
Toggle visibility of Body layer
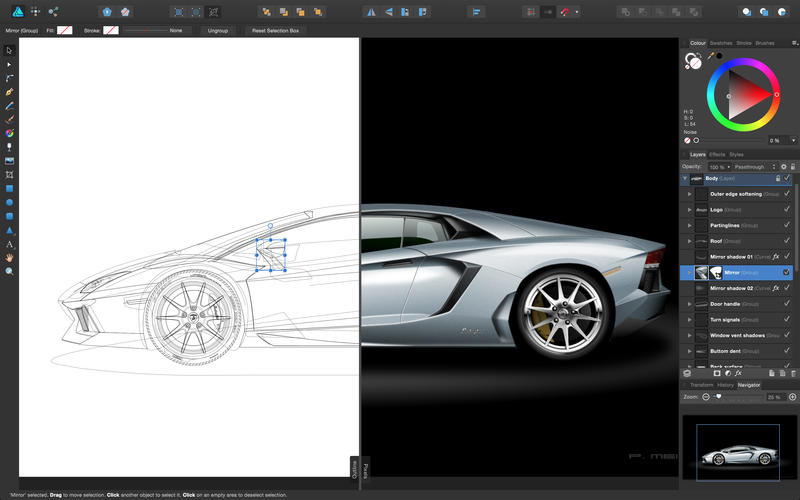click(787, 178)
